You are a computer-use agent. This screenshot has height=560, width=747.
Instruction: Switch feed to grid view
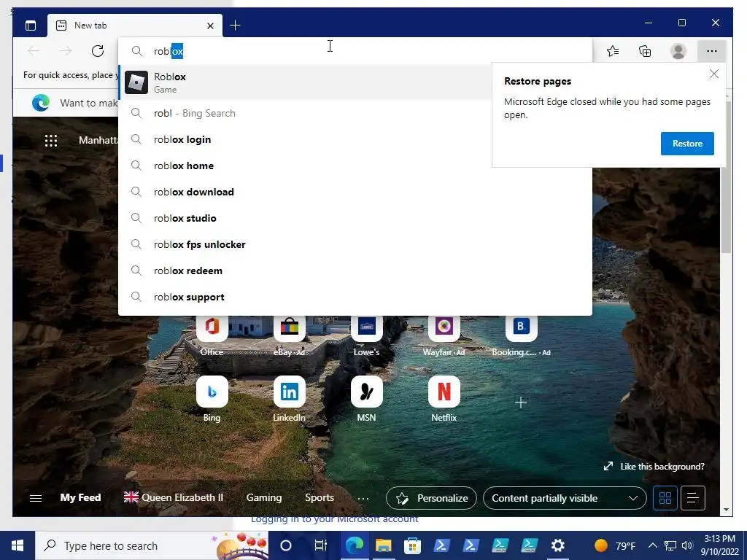665,498
